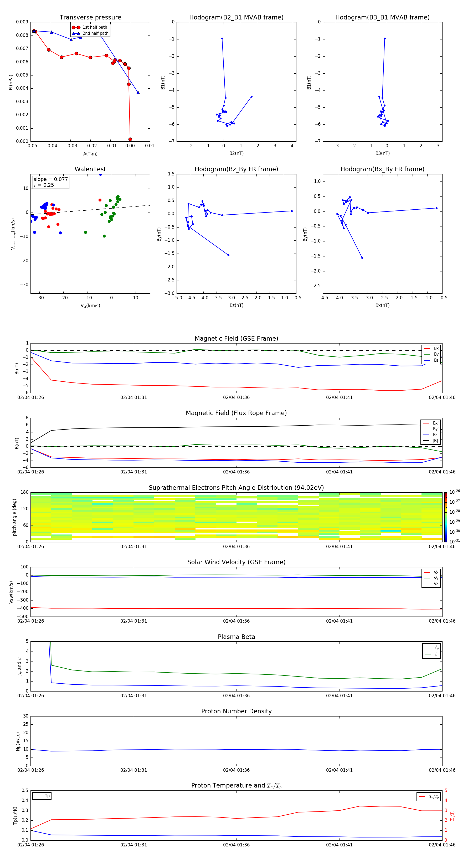Click the "WalenTest" plot title

tap(90, 169)
